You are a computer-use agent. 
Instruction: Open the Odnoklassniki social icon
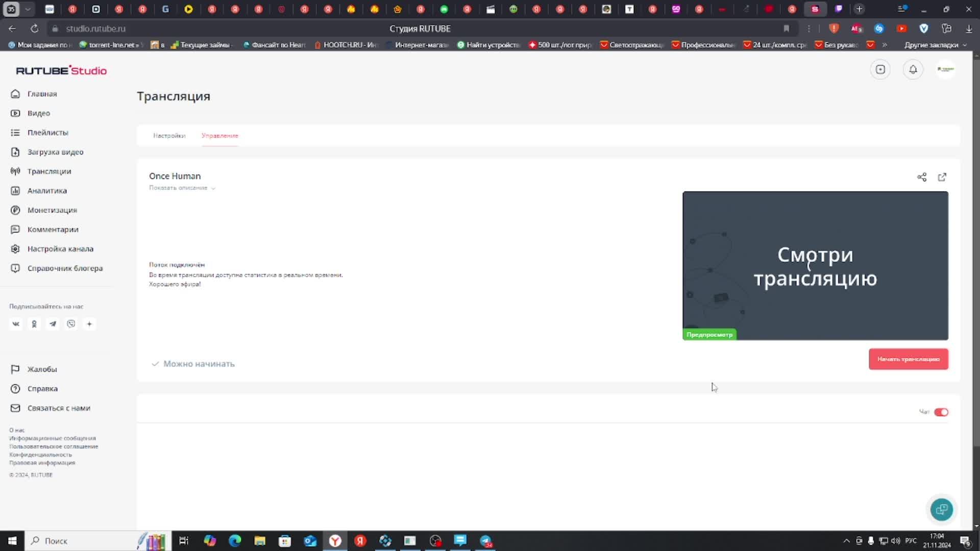tap(34, 324)
